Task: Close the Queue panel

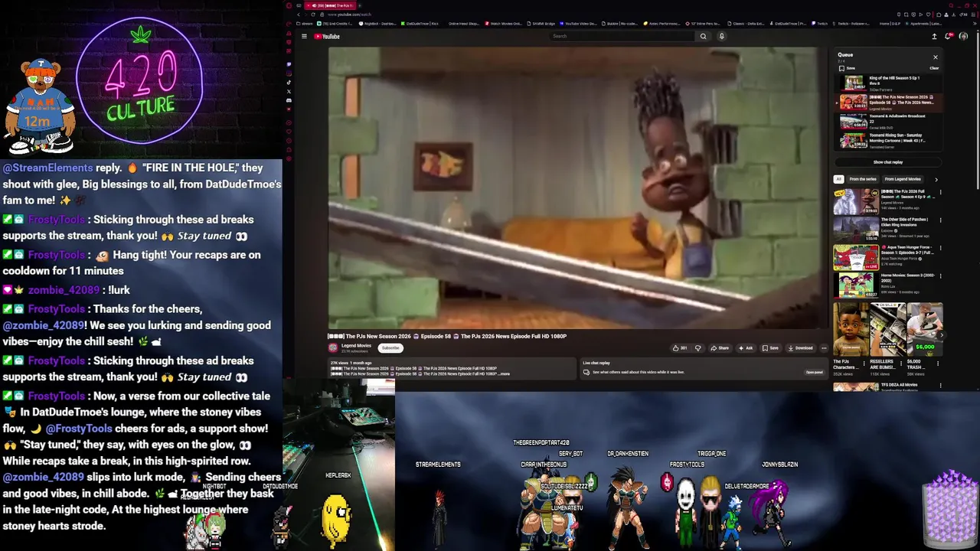Action: (x=935, y=57)
